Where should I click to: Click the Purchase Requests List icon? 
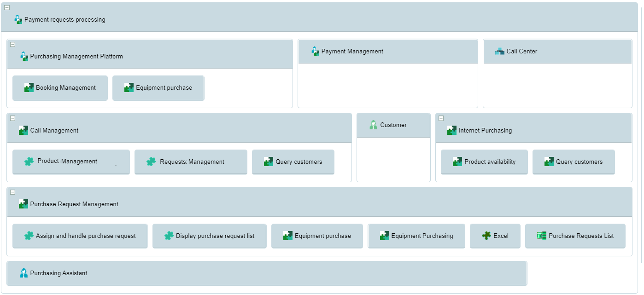pyautogui.click(x=541, y=236)
